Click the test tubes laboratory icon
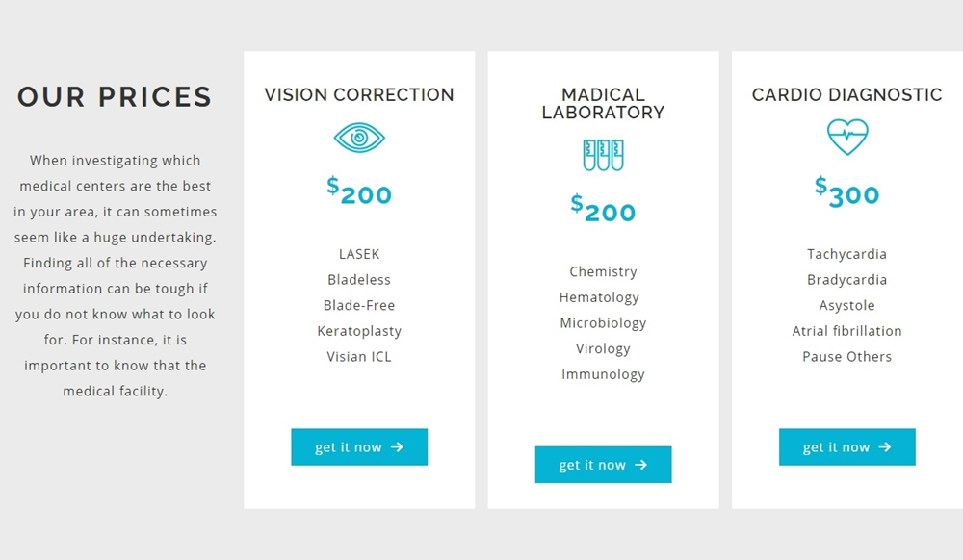 coord(603,155)
